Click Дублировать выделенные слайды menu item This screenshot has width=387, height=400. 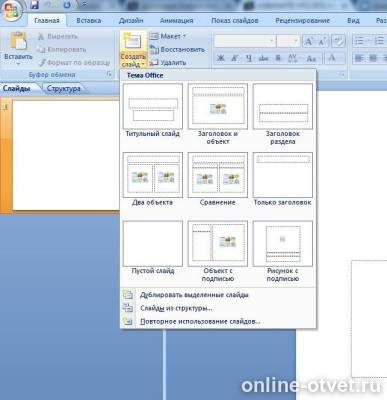tap(218, 295)
